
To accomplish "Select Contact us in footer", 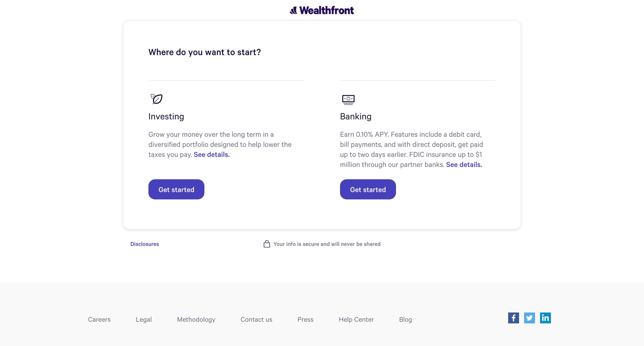I will [x=257, y=319].
